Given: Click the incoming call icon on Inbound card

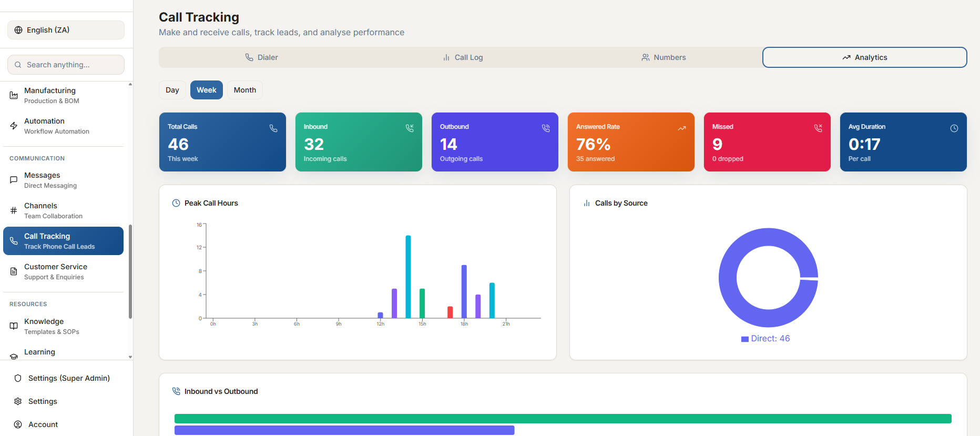Looking at the screenshot, I should pos(410,128).
